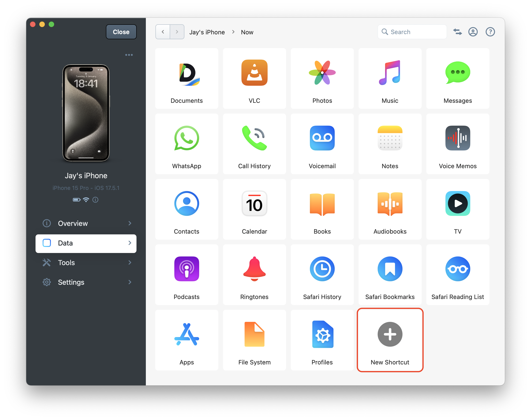Image resolution: width=531 pixels, height=420 pixels.
Task: Open the Audiobooks tile
Action: 390,209
